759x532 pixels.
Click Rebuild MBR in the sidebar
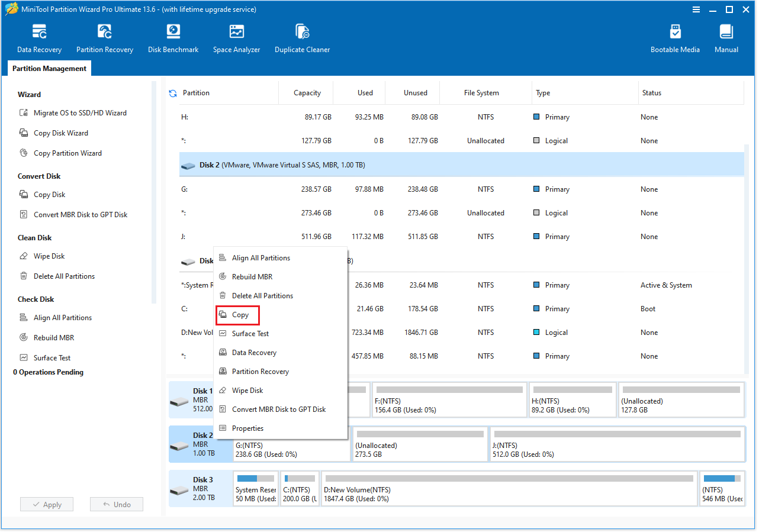(x=47, y=338)
